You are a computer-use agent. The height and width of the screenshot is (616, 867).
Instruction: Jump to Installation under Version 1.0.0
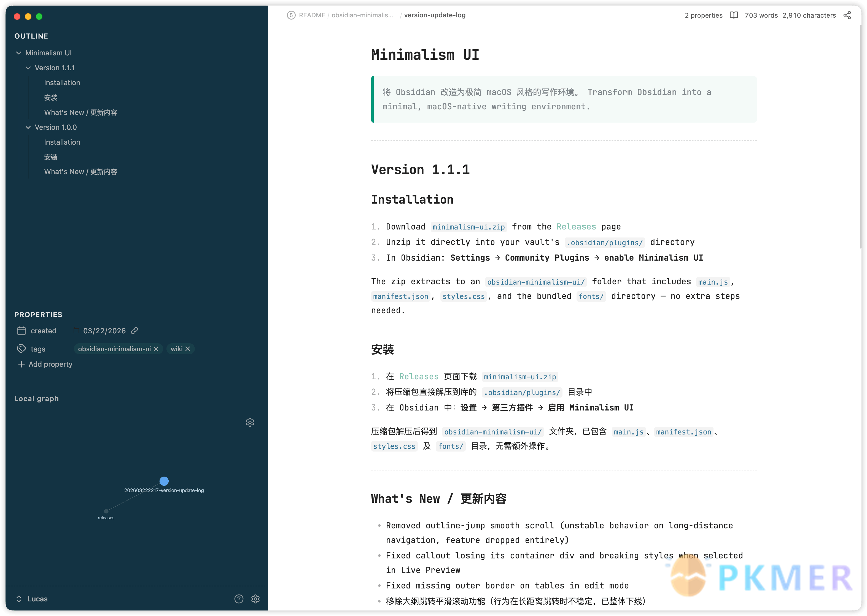coord(62,142)
